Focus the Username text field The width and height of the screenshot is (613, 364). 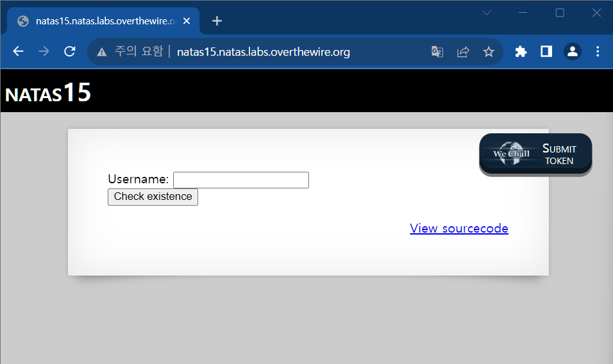click(241, 180)
